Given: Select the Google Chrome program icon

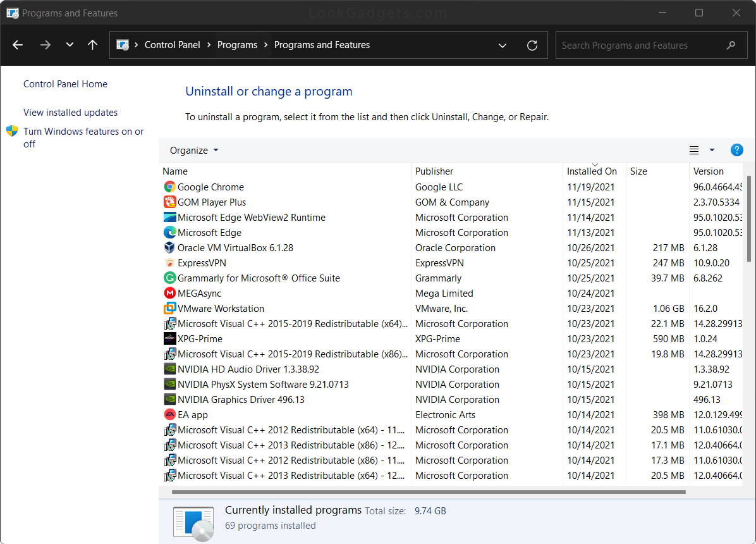Looking at the screenshot, I should pos(169,187).
